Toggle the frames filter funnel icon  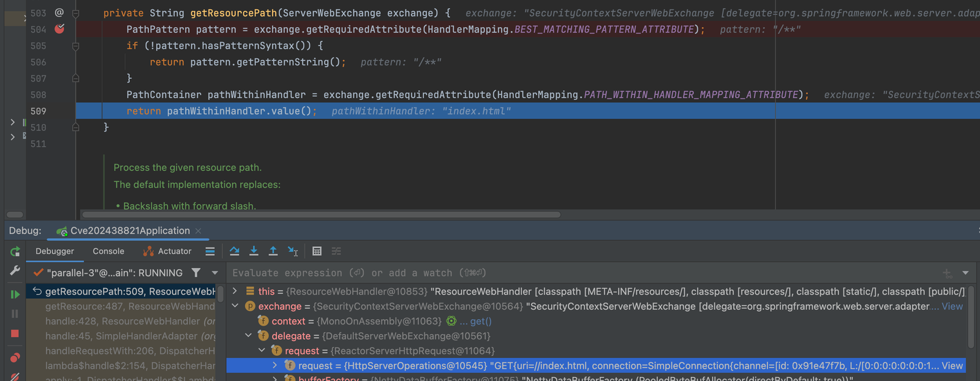[x=196, y=273]
